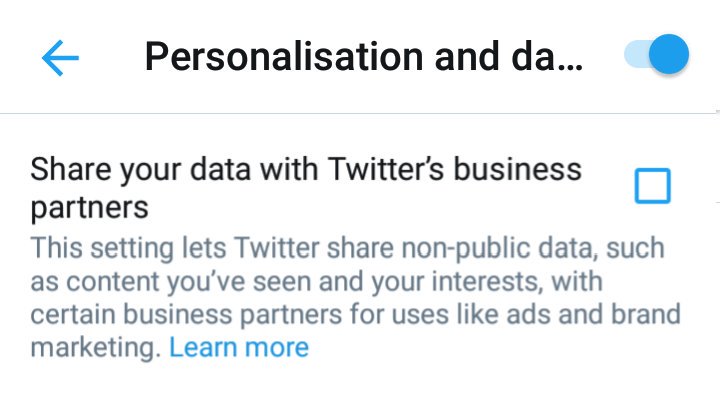Select the Share your data with Twitter's business partners label
This screenshot has height=394, width=720.
(x=306, y=188)
